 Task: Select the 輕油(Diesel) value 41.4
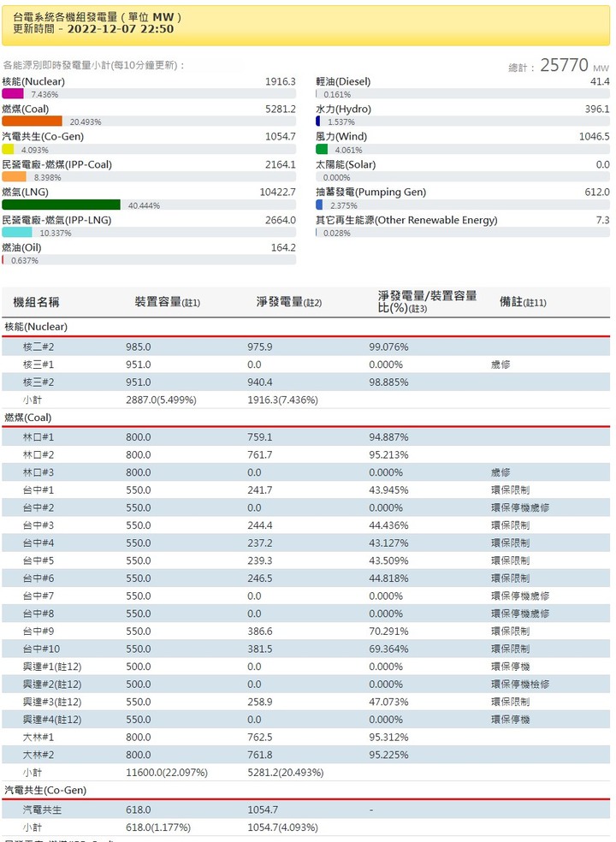click(600, 81)
